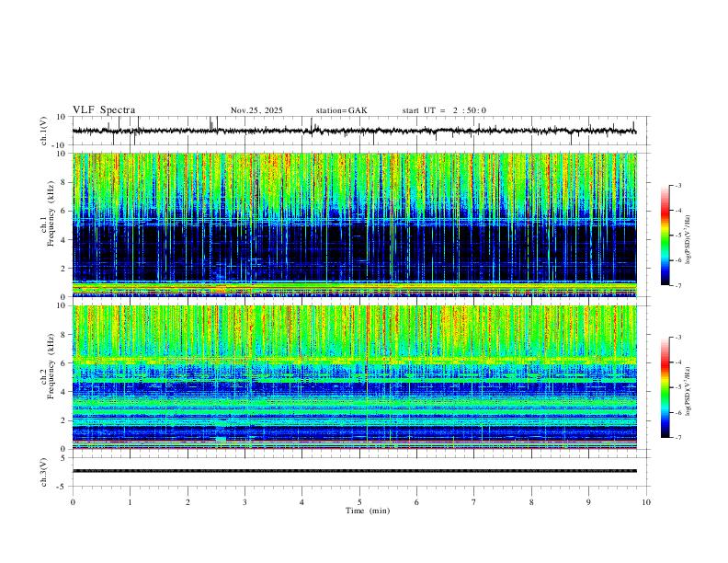
Task: Click the lower PSD color scale bar
Action: coord(665,387)
